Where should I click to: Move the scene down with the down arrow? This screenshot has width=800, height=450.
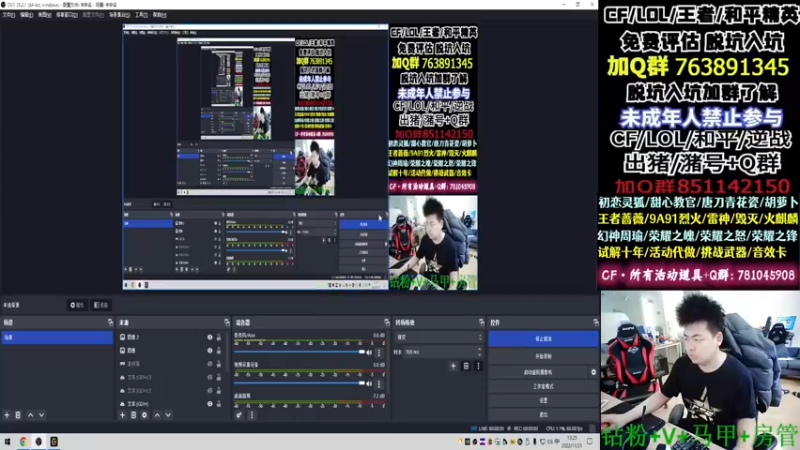(x=41, y=415)
